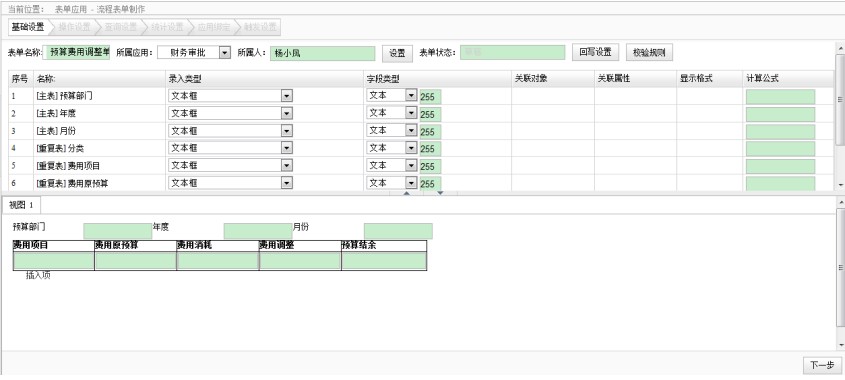Select the [重复表] 费用原预算 row name
Screen dimensions: 845x380
[72, 183]
